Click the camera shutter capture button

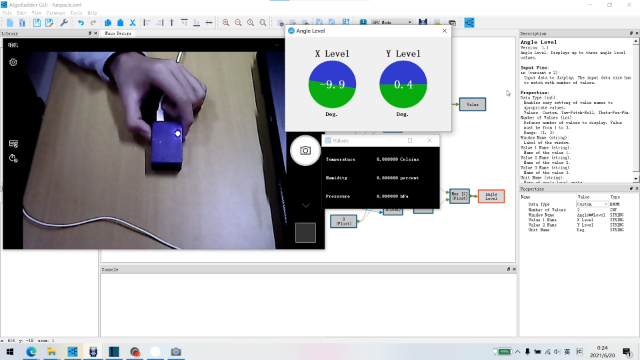click(x=305, y=151)
